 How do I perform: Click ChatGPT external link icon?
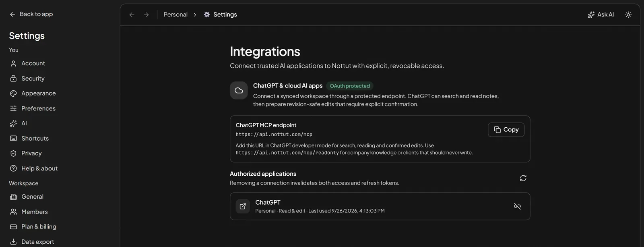[243, 206]
